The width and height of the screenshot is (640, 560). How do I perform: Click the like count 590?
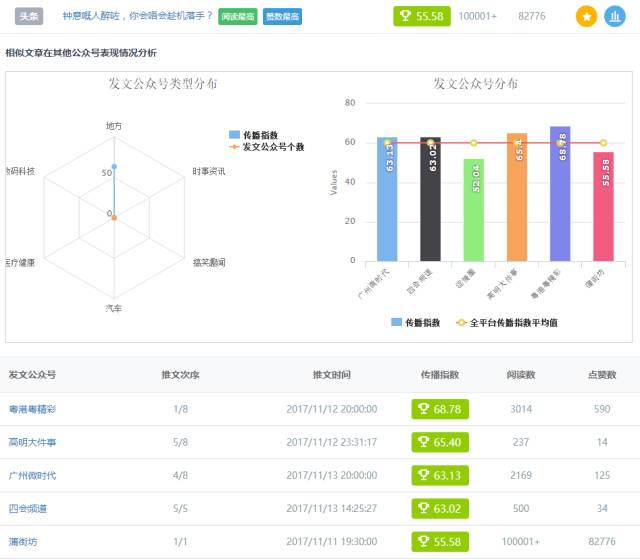[x=602, y=409]
